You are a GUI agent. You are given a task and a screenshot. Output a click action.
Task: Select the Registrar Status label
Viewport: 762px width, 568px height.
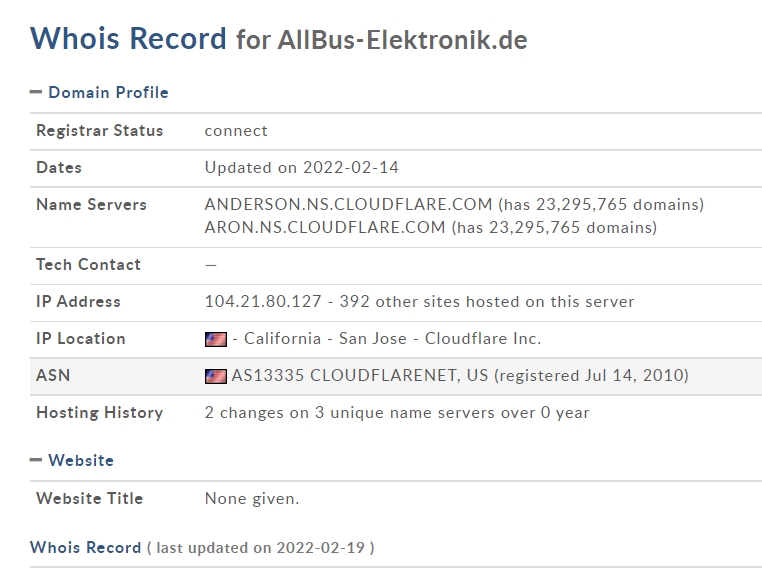99,130
